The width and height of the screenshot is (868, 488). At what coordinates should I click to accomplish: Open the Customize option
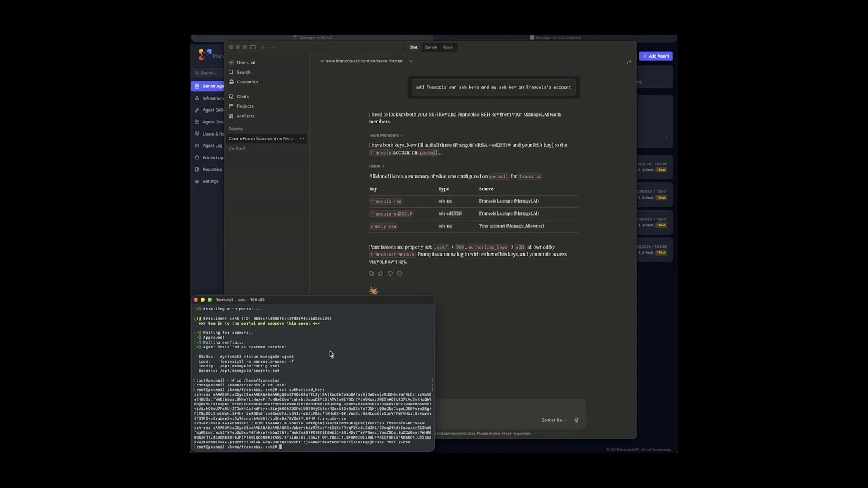click(x=243, y=82)
